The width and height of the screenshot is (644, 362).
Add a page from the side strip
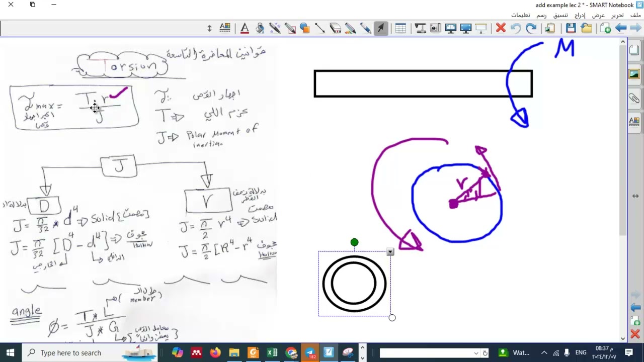point(635,321)
